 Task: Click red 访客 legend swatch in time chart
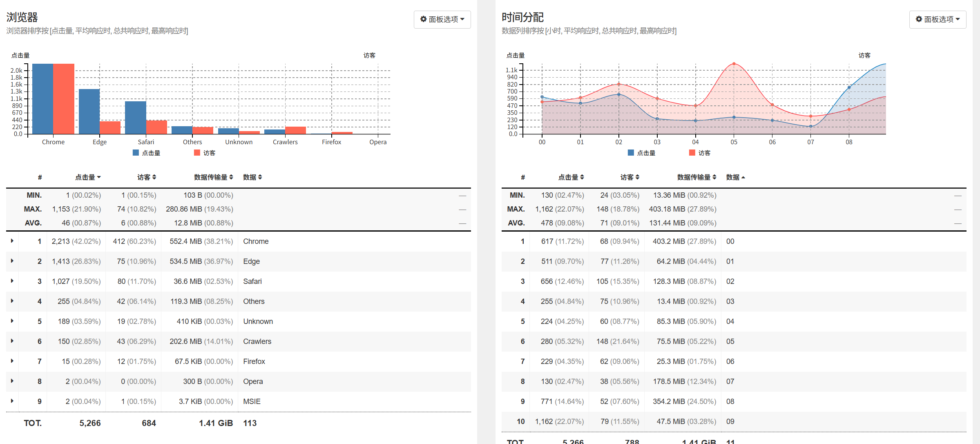[692, 153]
